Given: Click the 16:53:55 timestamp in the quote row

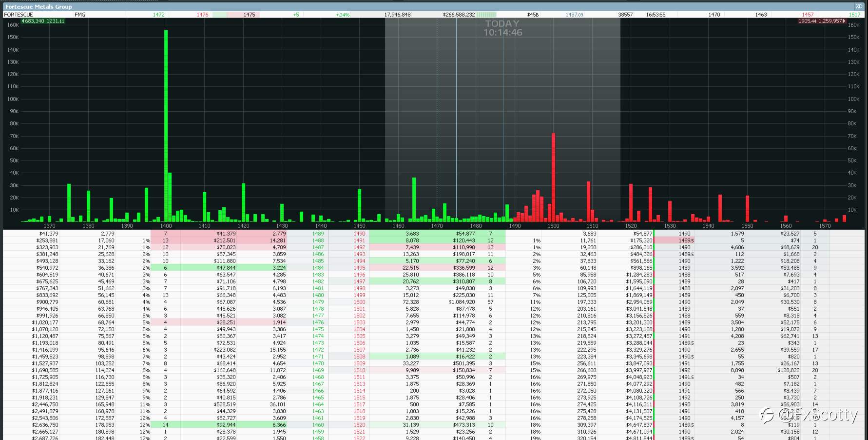Looking at the screenshot, I should pos(656,15).
